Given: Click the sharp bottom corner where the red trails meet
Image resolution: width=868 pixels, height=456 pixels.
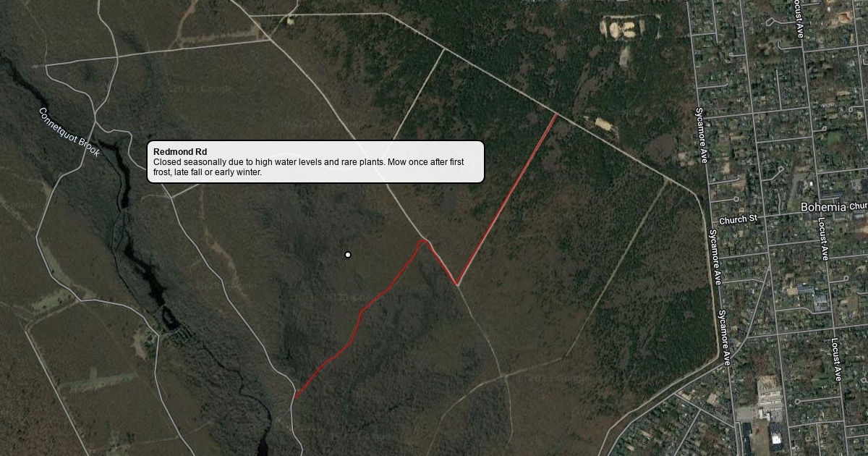Looking at the screenshot, I should tap(456, 284).
